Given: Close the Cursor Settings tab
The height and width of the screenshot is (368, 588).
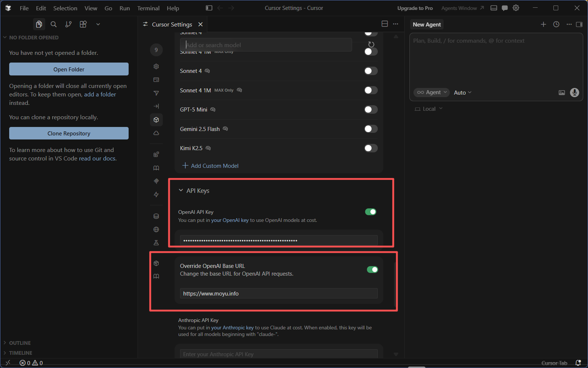Looking at the screenshot, I should point(200,24).
